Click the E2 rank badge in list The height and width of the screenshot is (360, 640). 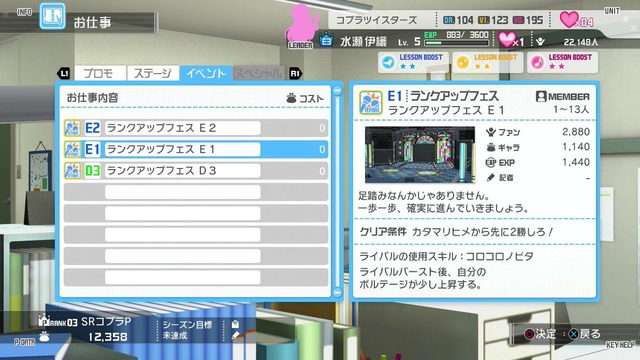(93, 128)
